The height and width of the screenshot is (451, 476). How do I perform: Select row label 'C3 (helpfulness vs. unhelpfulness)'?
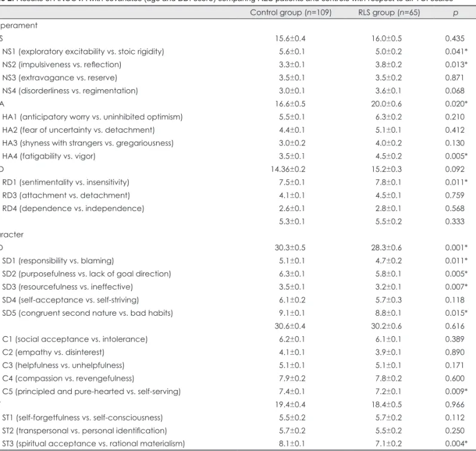(63, 365)
